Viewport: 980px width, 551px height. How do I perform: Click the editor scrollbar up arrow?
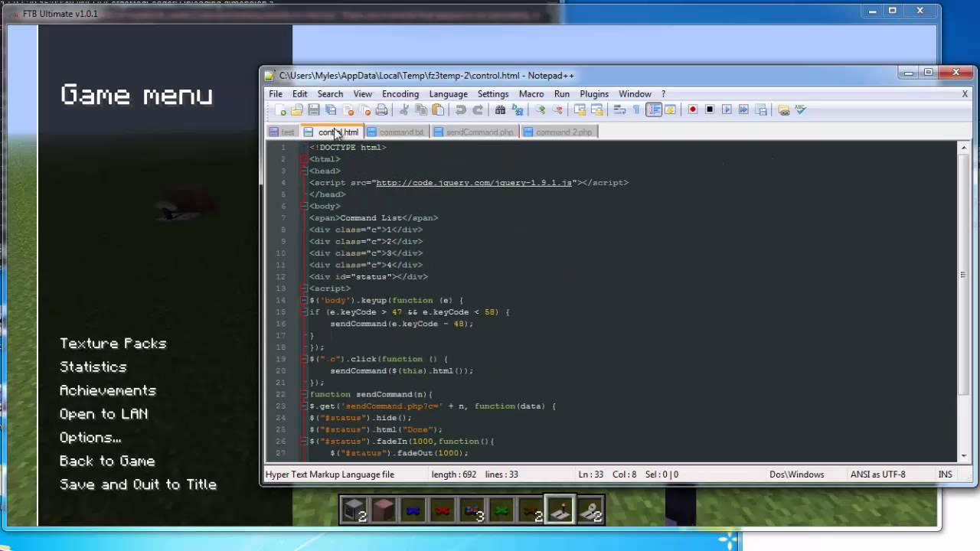pos(964,148)
